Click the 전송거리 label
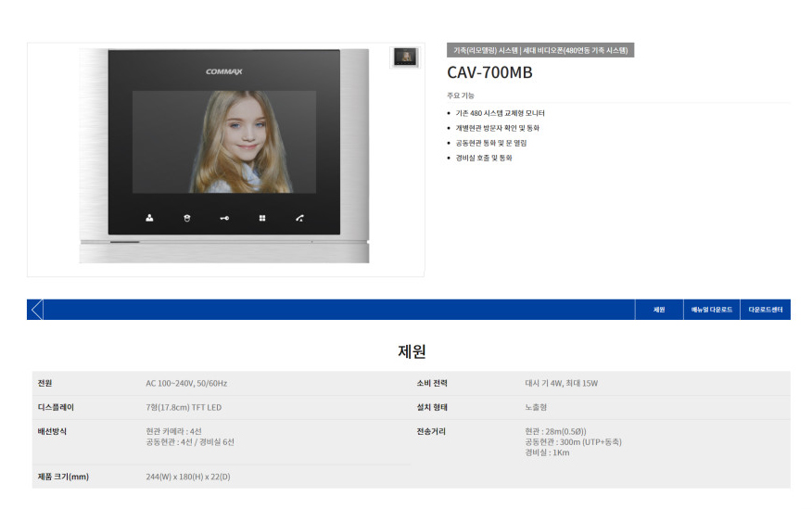 (x=431, y=431)
